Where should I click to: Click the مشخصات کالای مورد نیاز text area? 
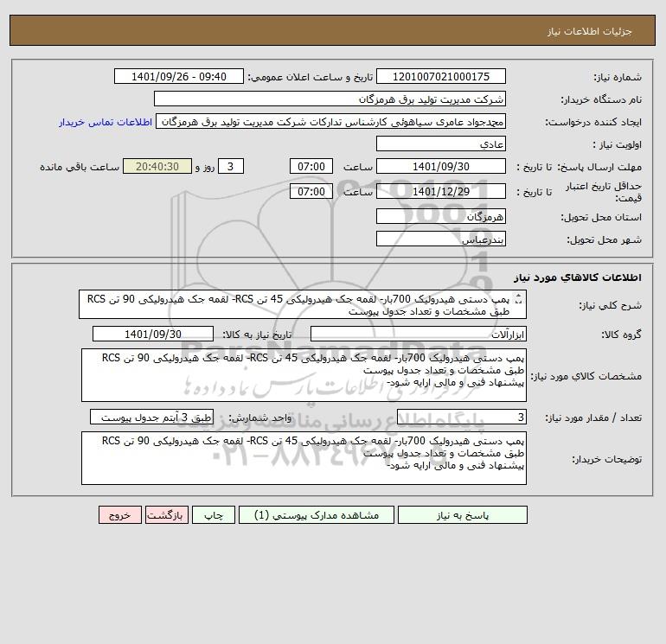click(x=304, y=375)
